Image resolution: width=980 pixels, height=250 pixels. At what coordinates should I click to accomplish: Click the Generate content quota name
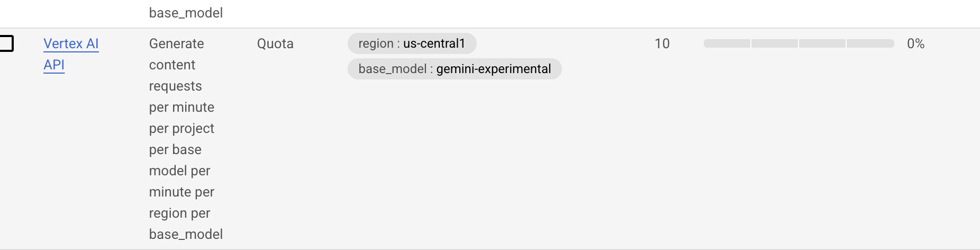tap(176, 43)
